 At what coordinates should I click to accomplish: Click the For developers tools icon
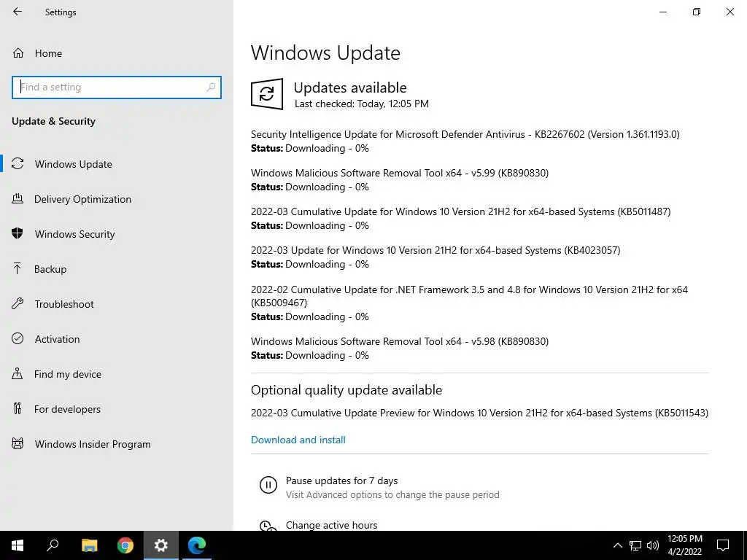(18, 408)
